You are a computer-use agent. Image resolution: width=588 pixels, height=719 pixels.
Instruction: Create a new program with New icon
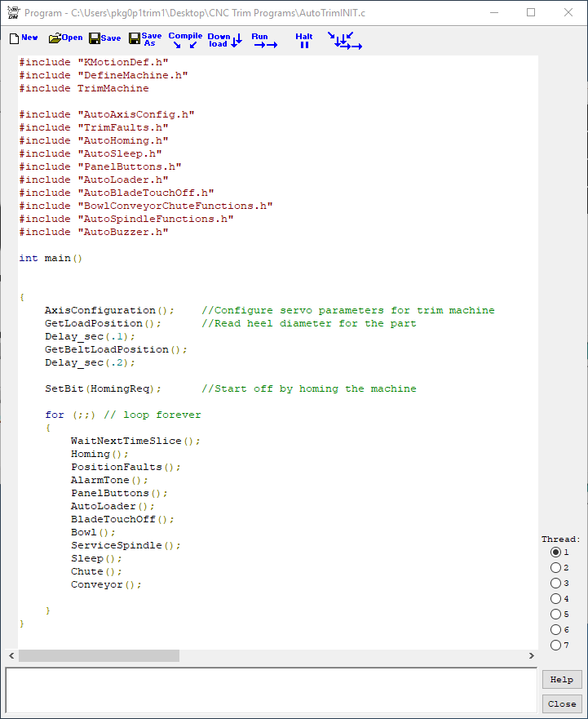coord(23,38)
